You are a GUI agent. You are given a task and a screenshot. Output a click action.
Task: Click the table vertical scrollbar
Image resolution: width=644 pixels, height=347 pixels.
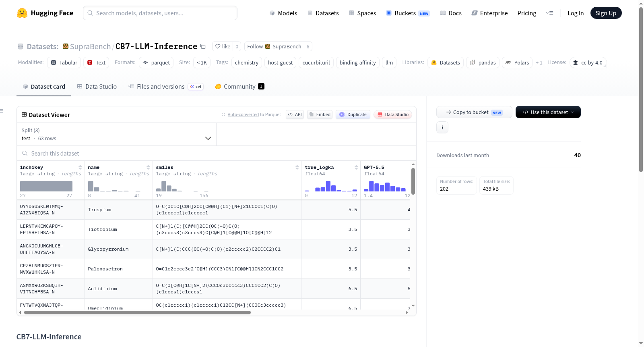point(413,181)
